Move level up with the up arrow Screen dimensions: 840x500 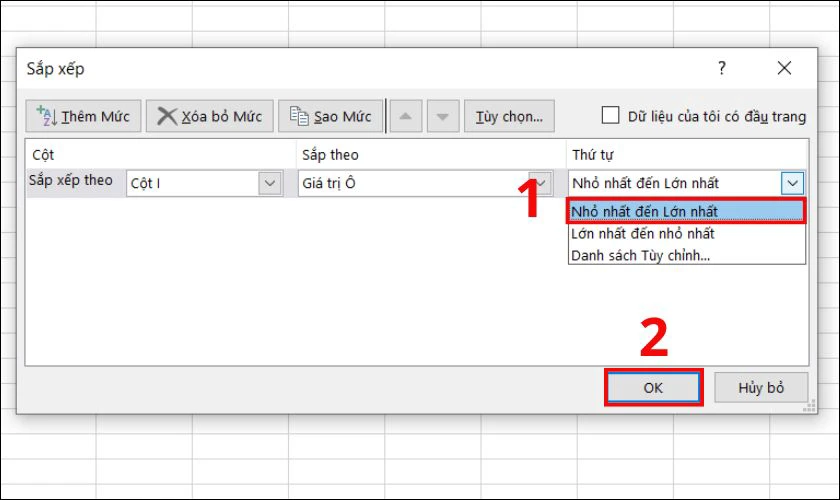click(x=406, y=116)
